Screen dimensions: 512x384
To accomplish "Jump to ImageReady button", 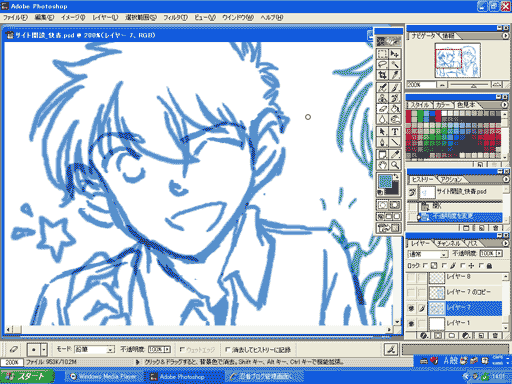I will pyautogui.click(x=388, y=228).
